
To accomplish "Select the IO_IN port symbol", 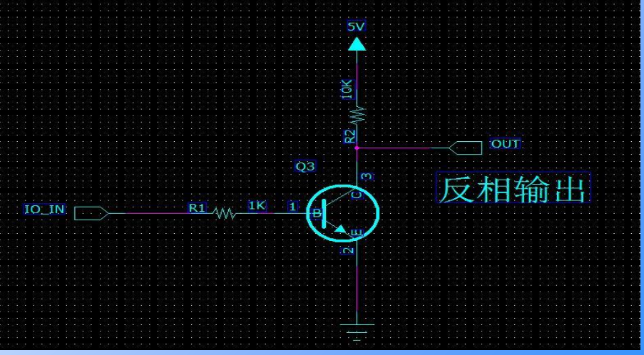I will [91, 213].
